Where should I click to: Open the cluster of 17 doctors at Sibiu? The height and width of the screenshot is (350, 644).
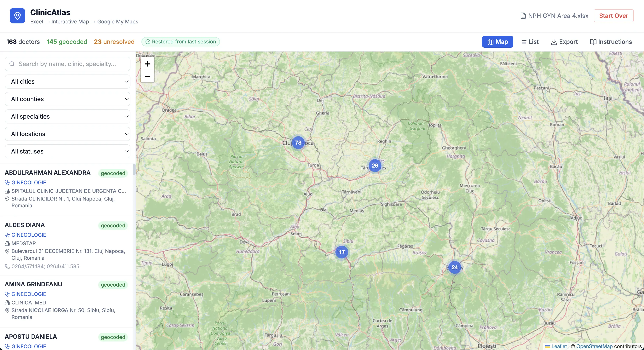pos(342,252)
